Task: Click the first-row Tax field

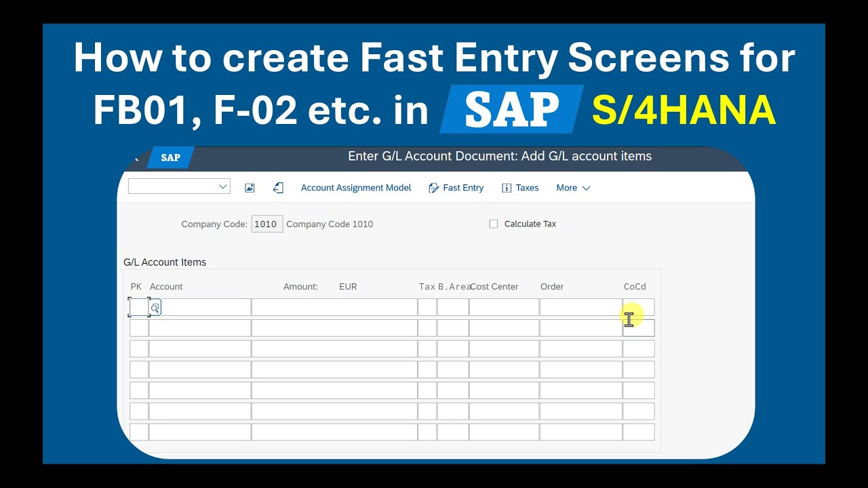Action: coord(427,307)
